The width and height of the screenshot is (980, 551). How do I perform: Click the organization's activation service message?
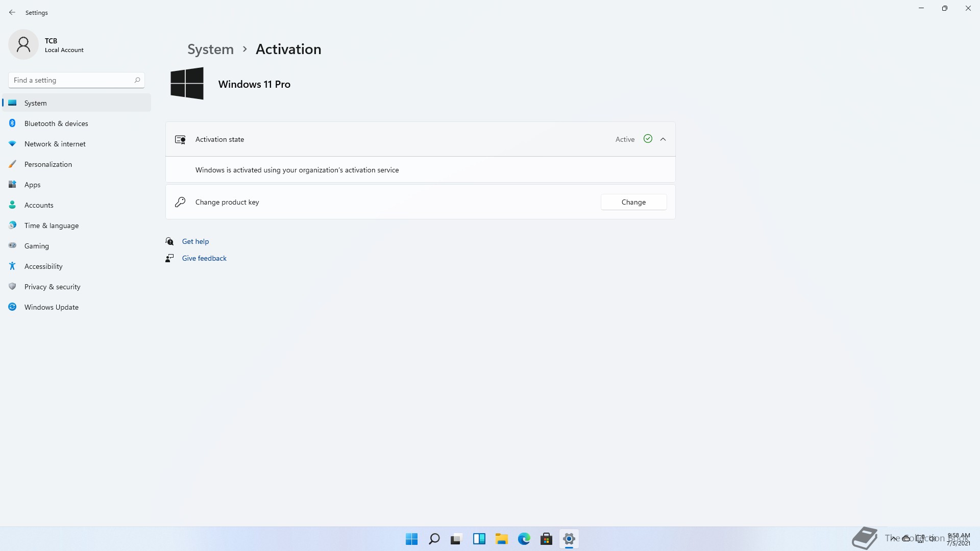pos(297,170)
